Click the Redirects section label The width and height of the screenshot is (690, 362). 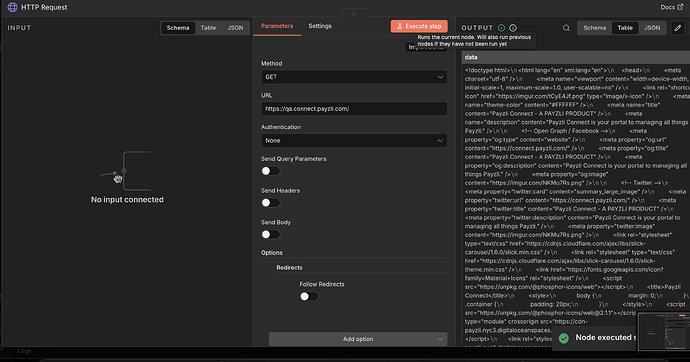click(289, 267)
